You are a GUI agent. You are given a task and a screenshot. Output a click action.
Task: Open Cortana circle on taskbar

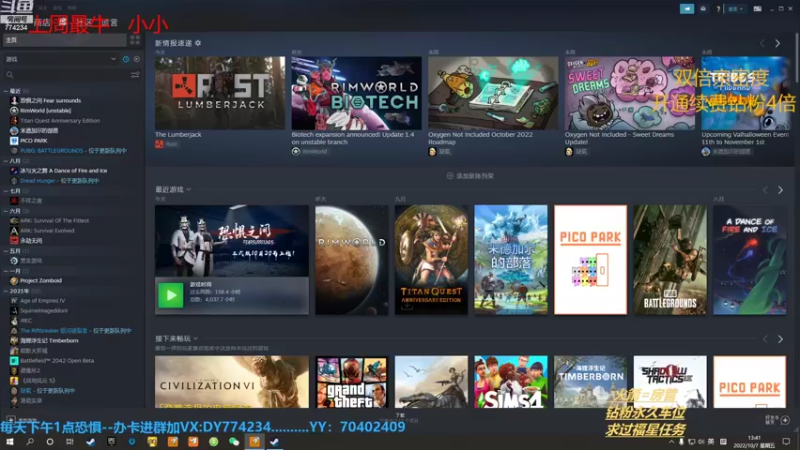coord(50,441)
